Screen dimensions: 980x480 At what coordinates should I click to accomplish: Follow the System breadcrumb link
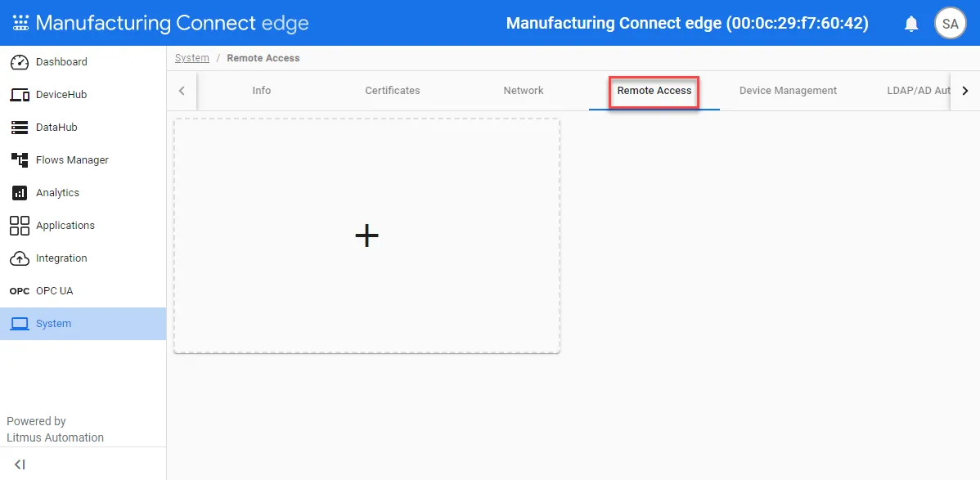click(x=192, y=58)
